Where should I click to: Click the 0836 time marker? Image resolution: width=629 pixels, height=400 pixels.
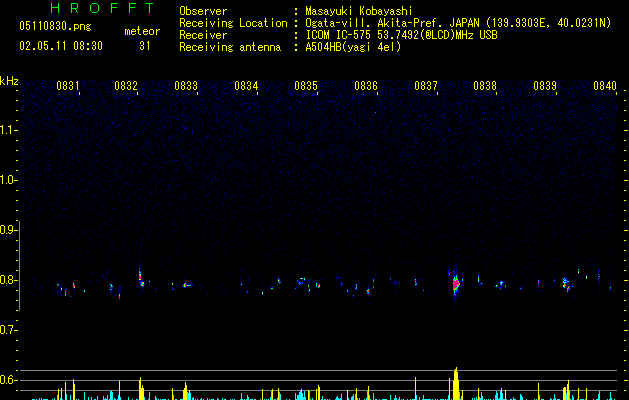tap(366, 85)
